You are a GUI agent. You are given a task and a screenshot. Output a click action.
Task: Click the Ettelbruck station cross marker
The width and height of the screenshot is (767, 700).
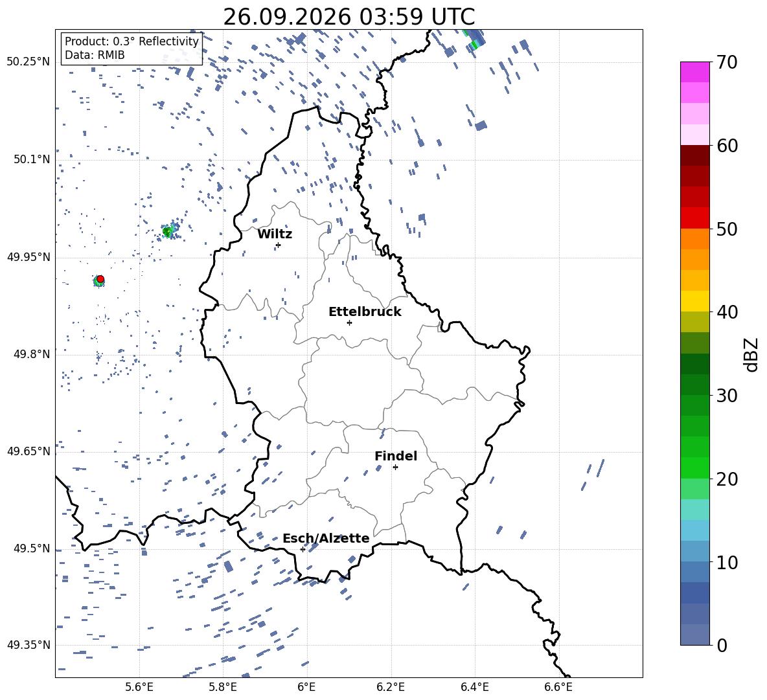349,322
